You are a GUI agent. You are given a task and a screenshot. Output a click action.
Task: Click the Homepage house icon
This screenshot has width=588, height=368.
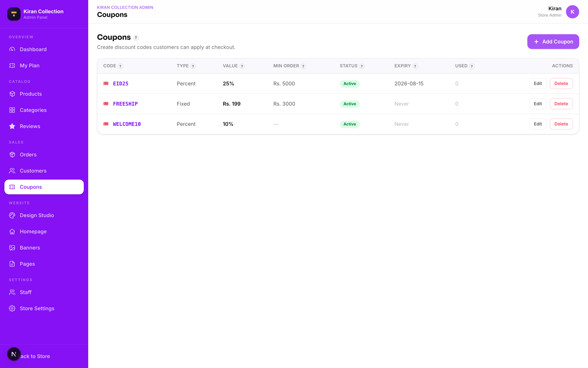click(x=12, y=231)
